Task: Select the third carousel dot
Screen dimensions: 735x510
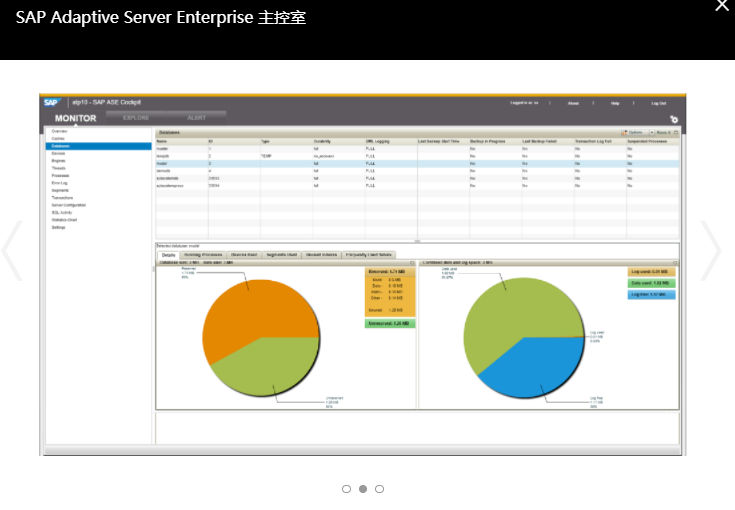Action: point(379,489)
